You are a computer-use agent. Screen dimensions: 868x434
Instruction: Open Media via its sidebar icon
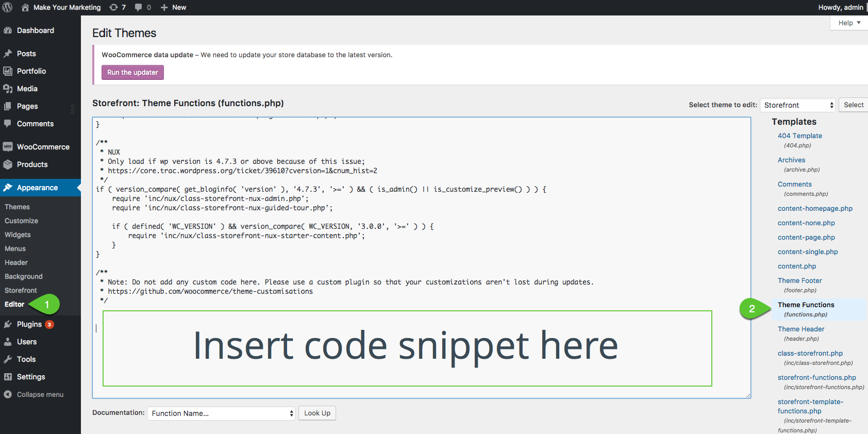[x=8, y=89]
